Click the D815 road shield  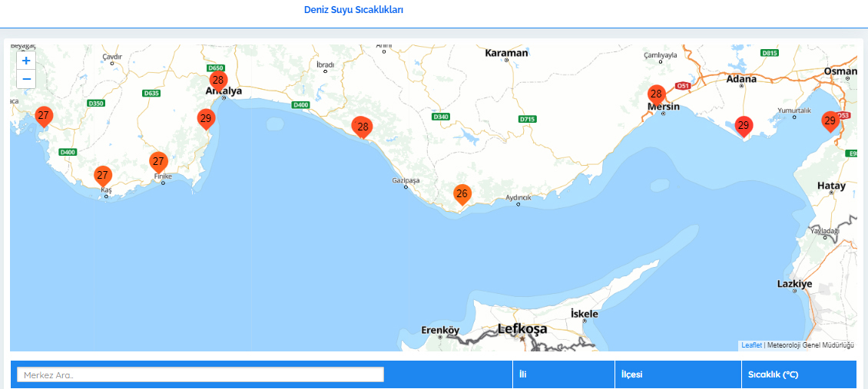pyautogui.click(x=770, y=53)
